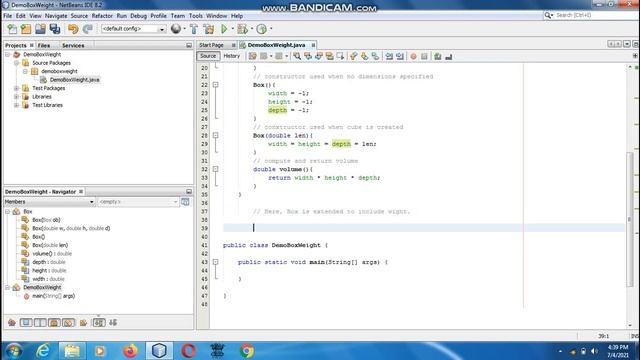Click the Clean and Build icon
This screenshot has width=640, height=360.
point(209,29)
